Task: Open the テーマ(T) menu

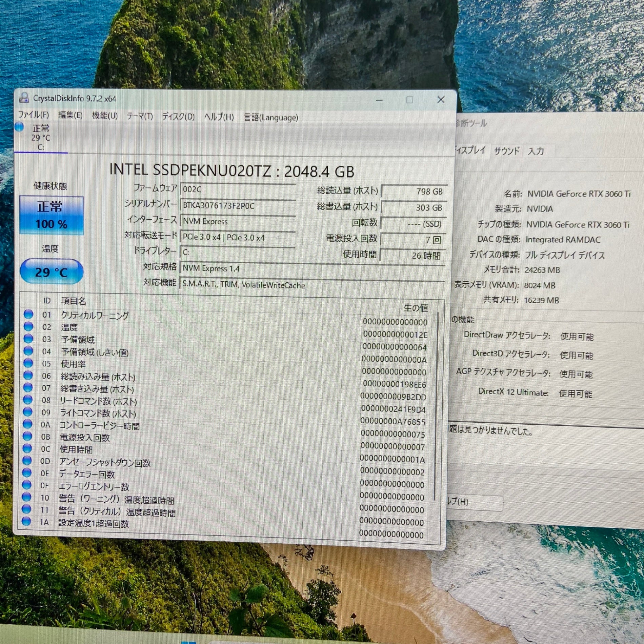Action: coord(140,117)
